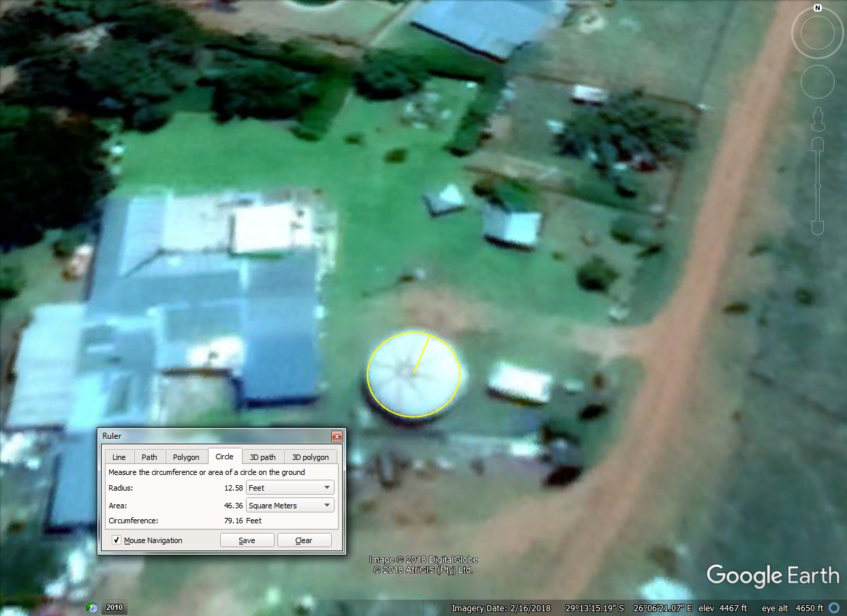
Task: Click the streaming status ring in status bar
Action: 835,608
